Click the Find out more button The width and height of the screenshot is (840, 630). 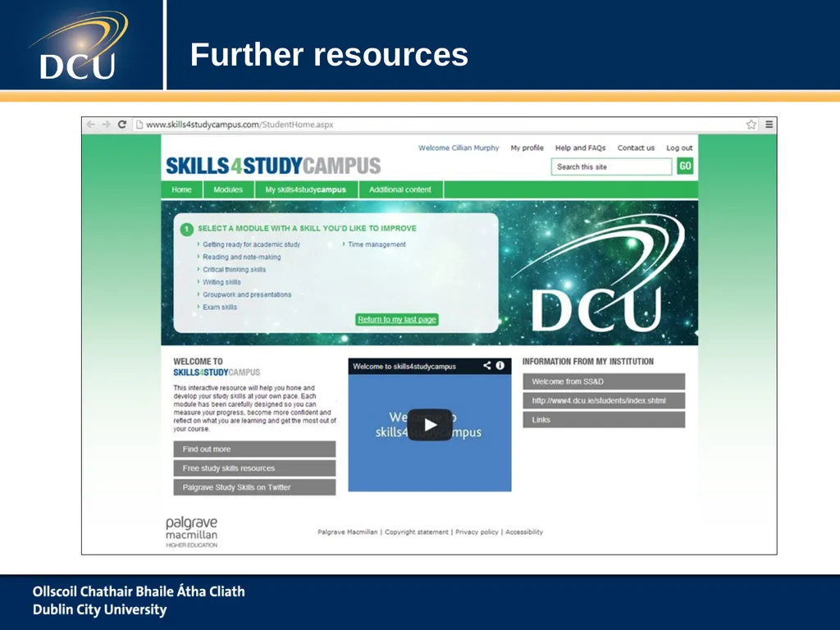pyautogui.click(x=254, y=449)
